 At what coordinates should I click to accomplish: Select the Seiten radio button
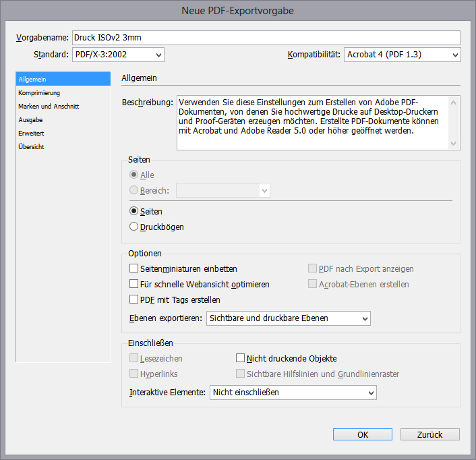(133, 211)
